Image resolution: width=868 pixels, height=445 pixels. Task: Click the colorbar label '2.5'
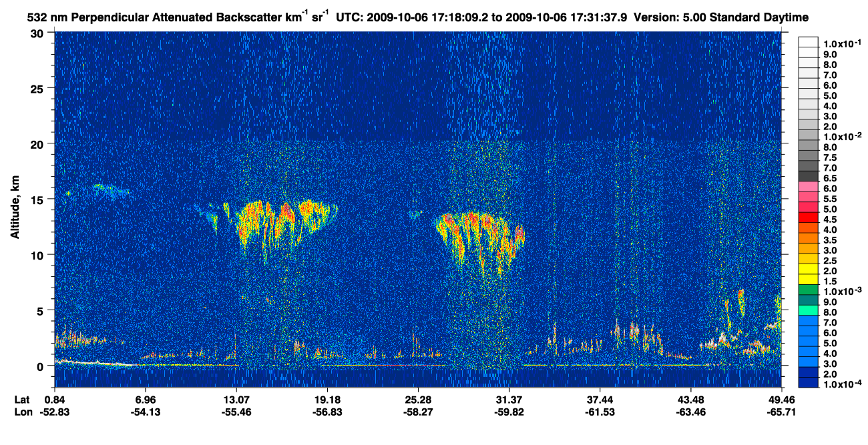coord(830,261)
